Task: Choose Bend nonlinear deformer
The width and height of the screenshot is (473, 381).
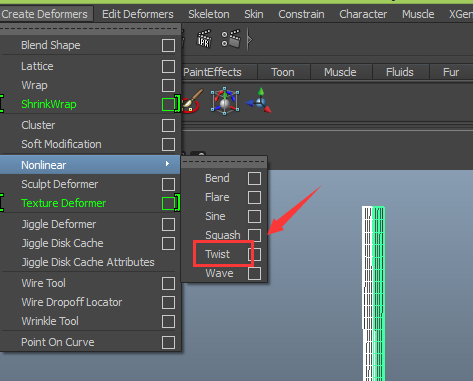Action: click(x=217, y=178)
